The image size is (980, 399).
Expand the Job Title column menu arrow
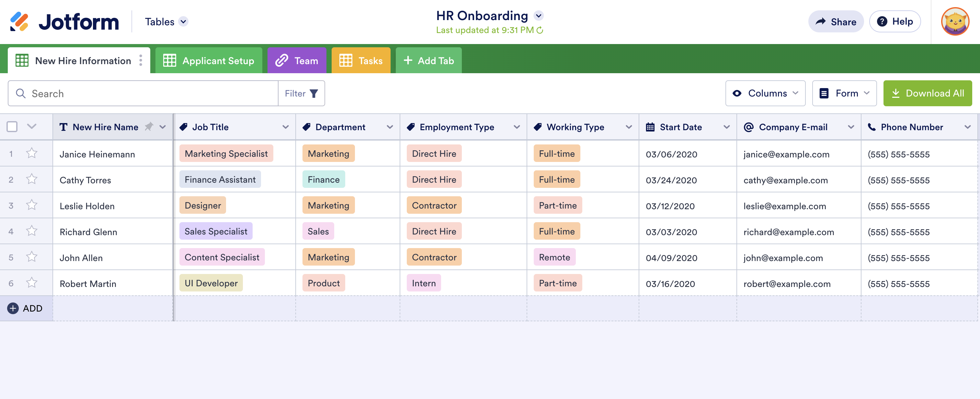(285, 127)
